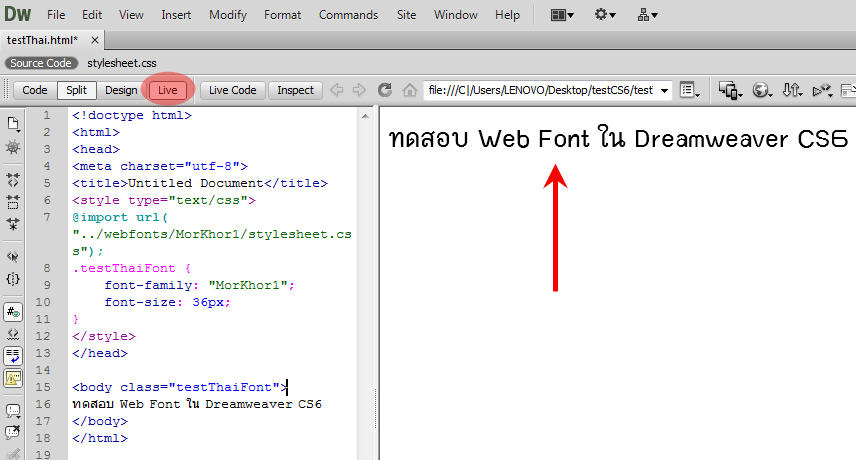Open the Extend Dreamweaver gear menu
This screenshot has height=460, width=856.
[605, 15]
